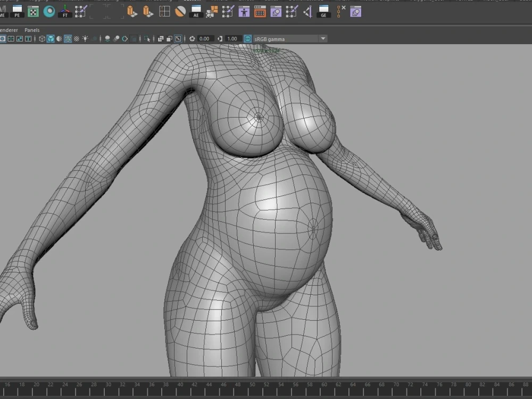Viewport: 532px width, 399px height.
Task: Toggle smooth shade all blue cube icon
Action: [x=51, y=39]
